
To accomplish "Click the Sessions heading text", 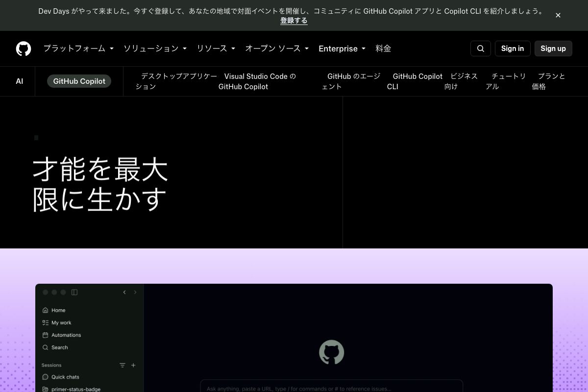I will (x=51, y=365).
